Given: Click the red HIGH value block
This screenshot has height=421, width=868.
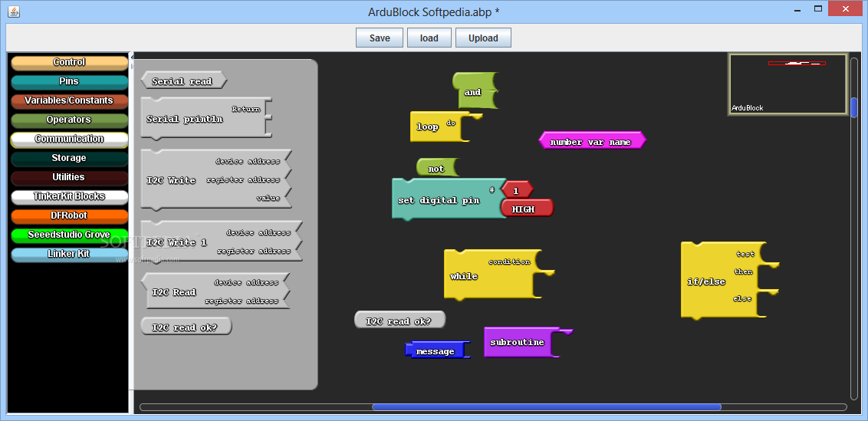Looking at the screenshot, I should click(x=527, y=209).
